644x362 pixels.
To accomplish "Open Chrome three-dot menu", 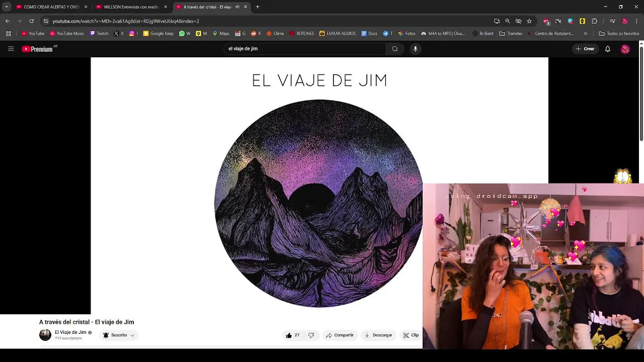I will point(636,21).
